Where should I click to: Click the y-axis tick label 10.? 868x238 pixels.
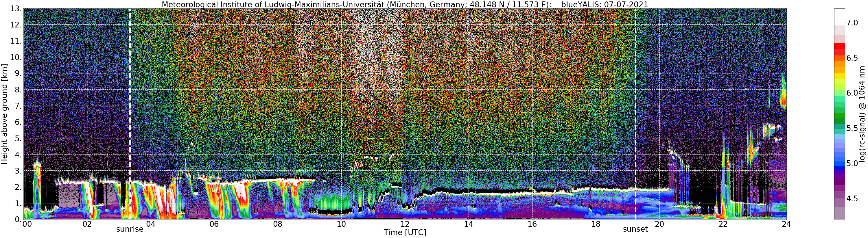16,57
